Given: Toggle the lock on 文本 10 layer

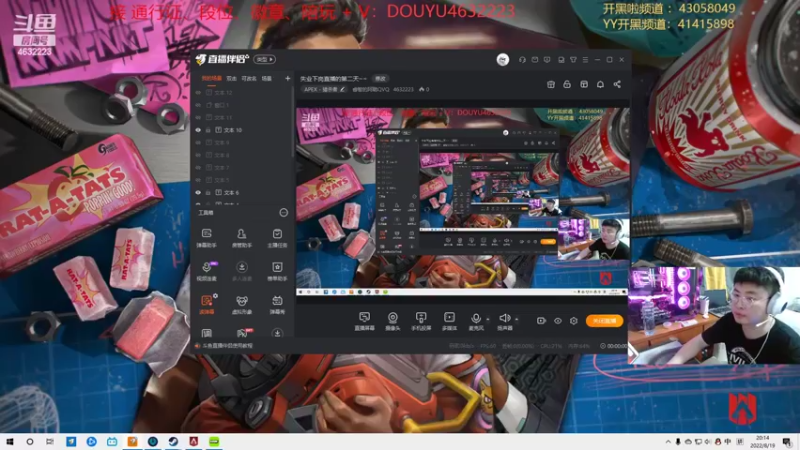Looking at the screenshot, I should [x=208, y=130].
